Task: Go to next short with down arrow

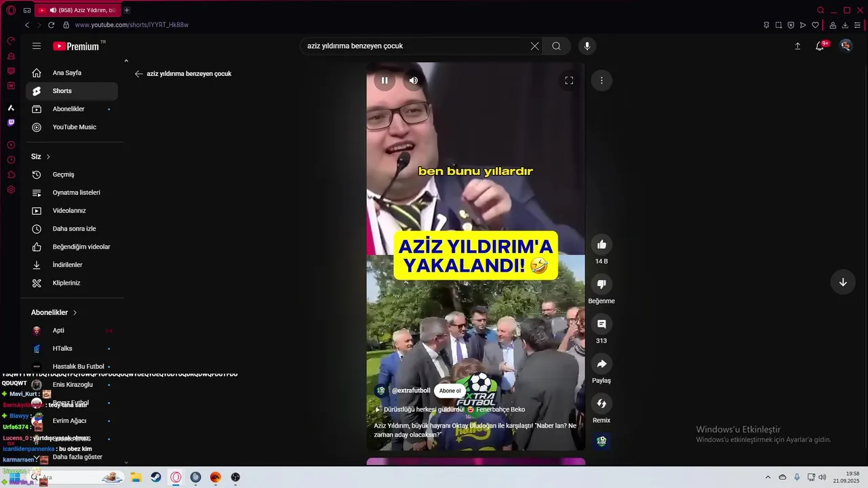Action: point(843,283)
